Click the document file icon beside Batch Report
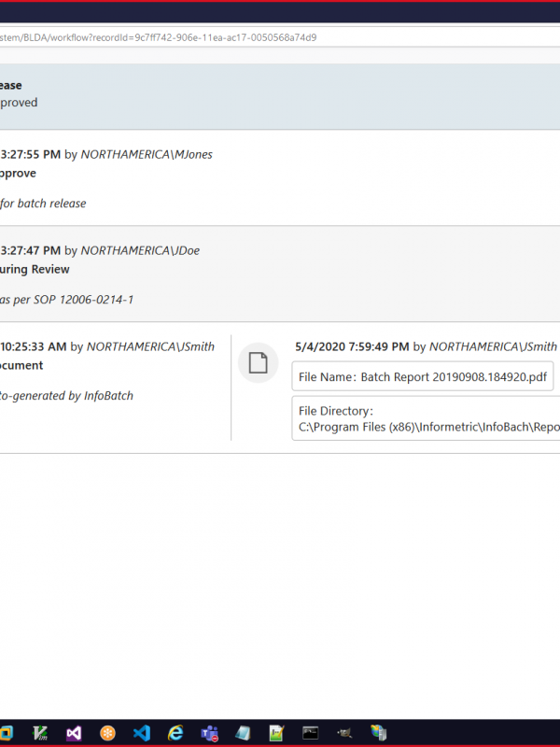The image size is (560, 747). click(x=259, y=363)
